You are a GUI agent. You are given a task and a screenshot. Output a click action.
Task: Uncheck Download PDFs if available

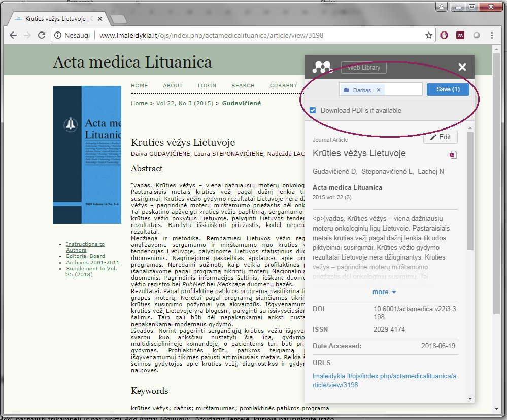(x=313, y=110)
